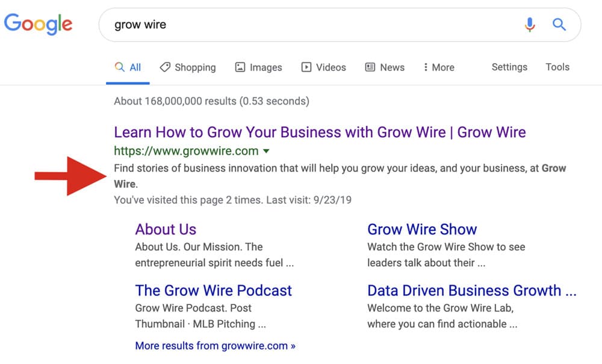Open The Grow Wire Podcast sitelink
This screenshot has height=364, width=602.
tap(214, 291)
